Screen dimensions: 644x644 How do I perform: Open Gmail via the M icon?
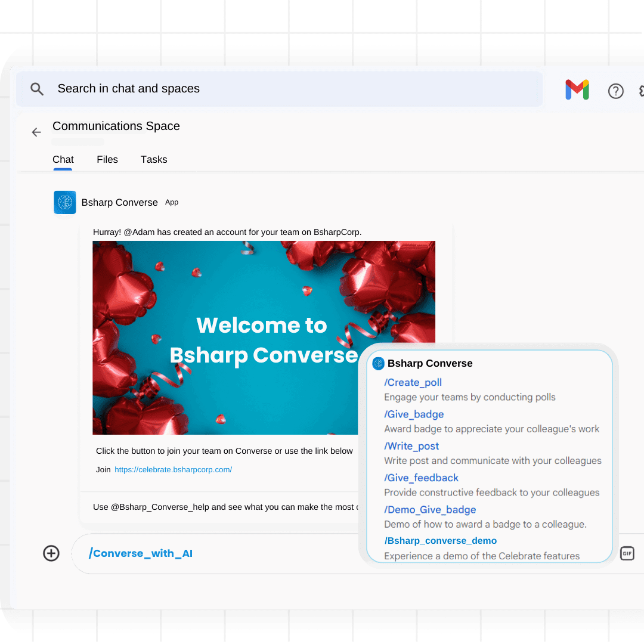(577, 89)
